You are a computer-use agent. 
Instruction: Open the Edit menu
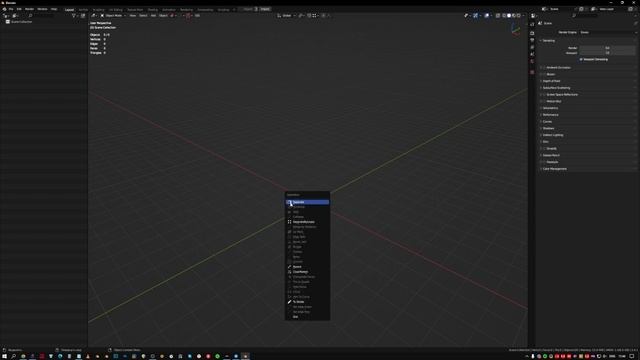[19, 9]
